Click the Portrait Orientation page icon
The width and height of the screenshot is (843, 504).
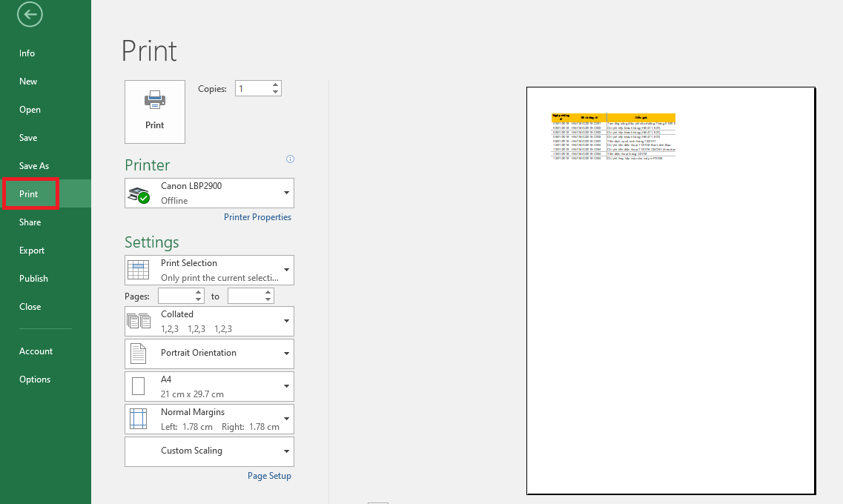[139, 354]
